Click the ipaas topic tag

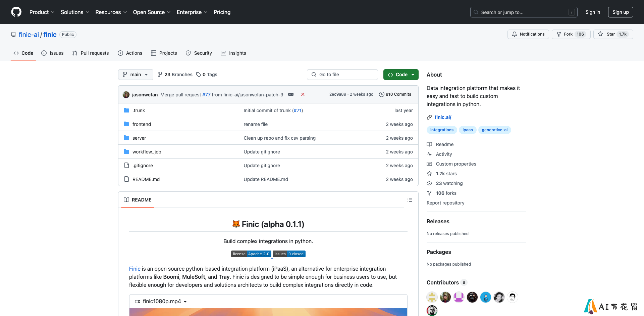(x=468, y=130)
